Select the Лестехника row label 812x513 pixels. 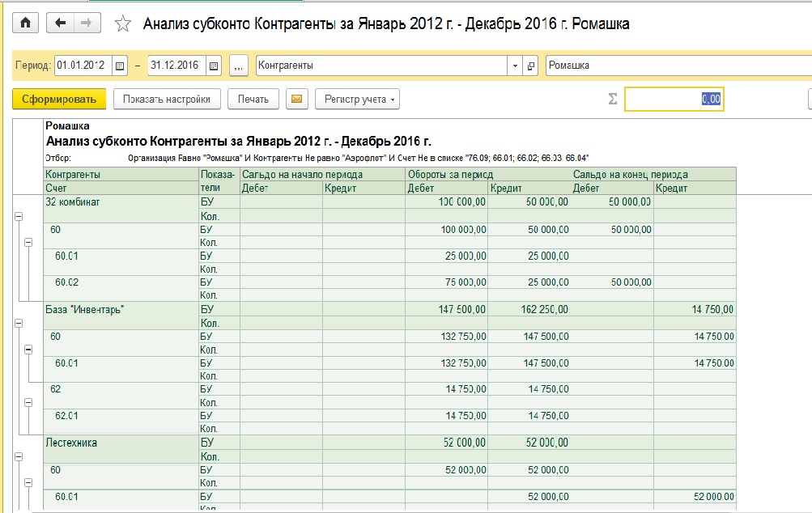[71, 443]
